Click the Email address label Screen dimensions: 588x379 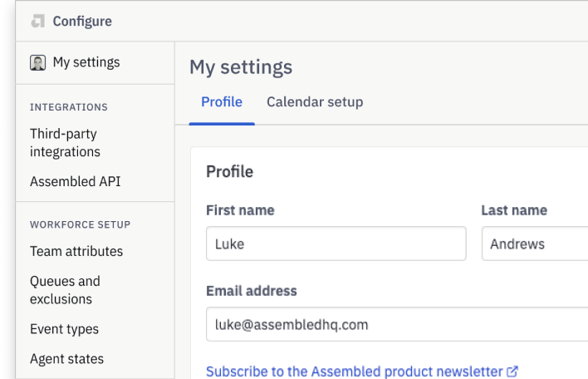pyautogui.click(x=252, y=291)
